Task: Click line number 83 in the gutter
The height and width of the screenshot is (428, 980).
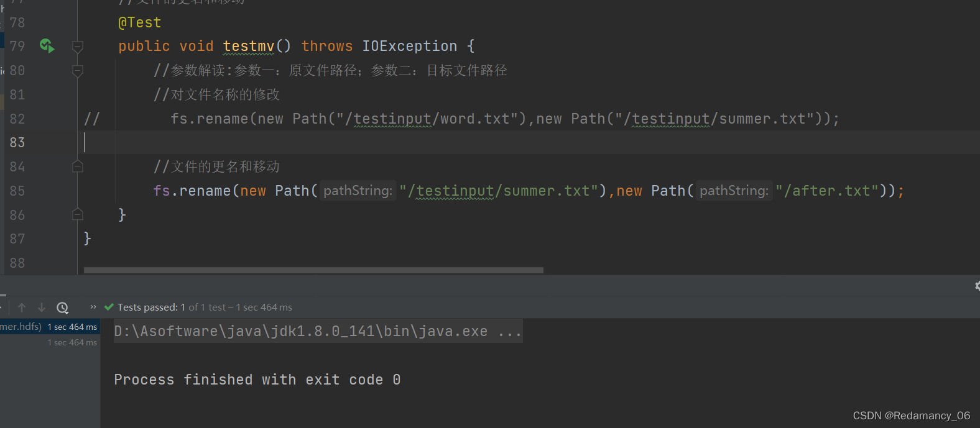Action: coord(17,142)
